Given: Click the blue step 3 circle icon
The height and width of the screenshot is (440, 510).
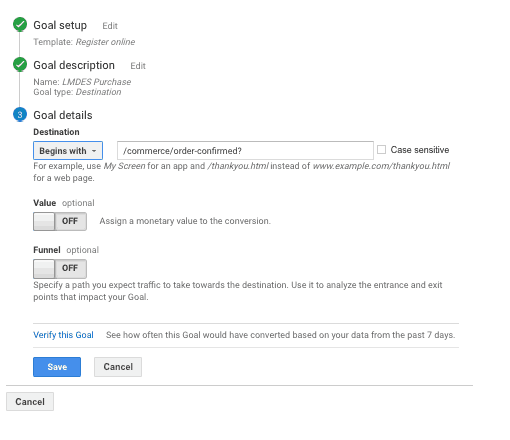Looking at the screenshot, I should pos(20,115).
